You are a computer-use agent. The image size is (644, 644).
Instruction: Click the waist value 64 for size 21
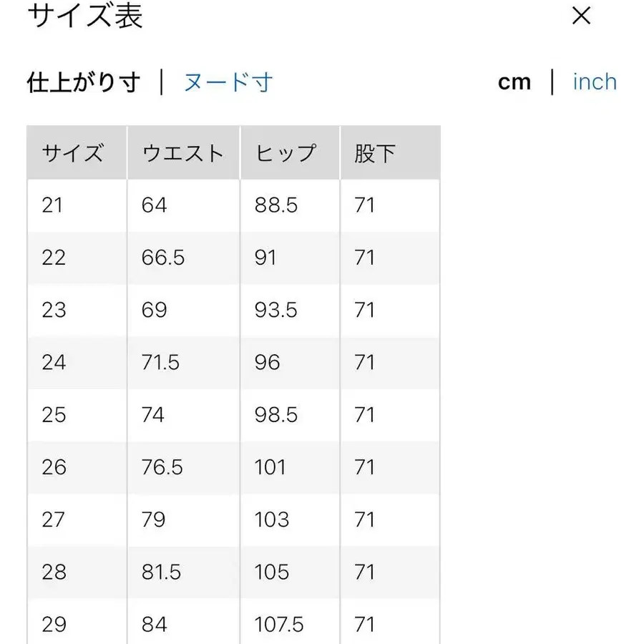click(152, 205)
